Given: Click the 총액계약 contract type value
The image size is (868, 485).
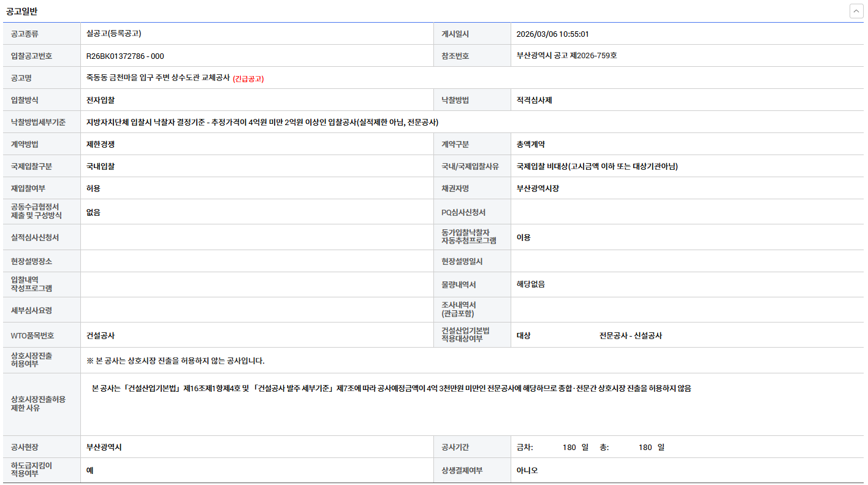Looking at the screenshot, I should point(530,144).
